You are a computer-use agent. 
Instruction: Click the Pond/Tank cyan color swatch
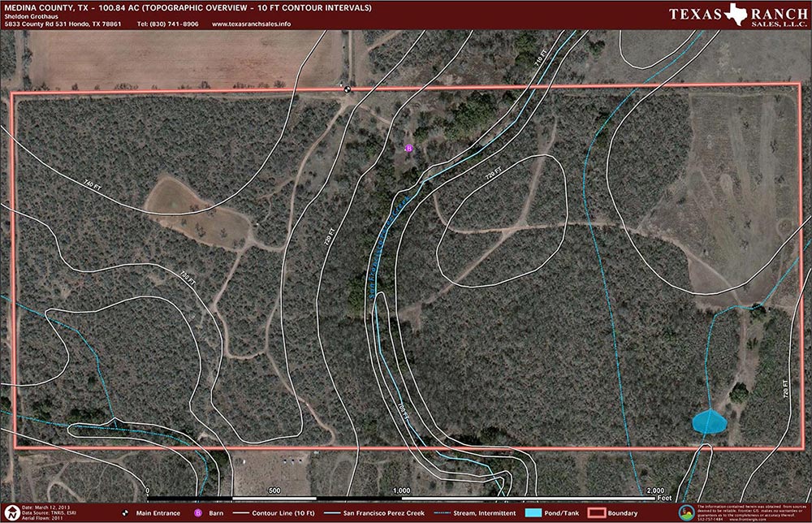click(533, 513)
